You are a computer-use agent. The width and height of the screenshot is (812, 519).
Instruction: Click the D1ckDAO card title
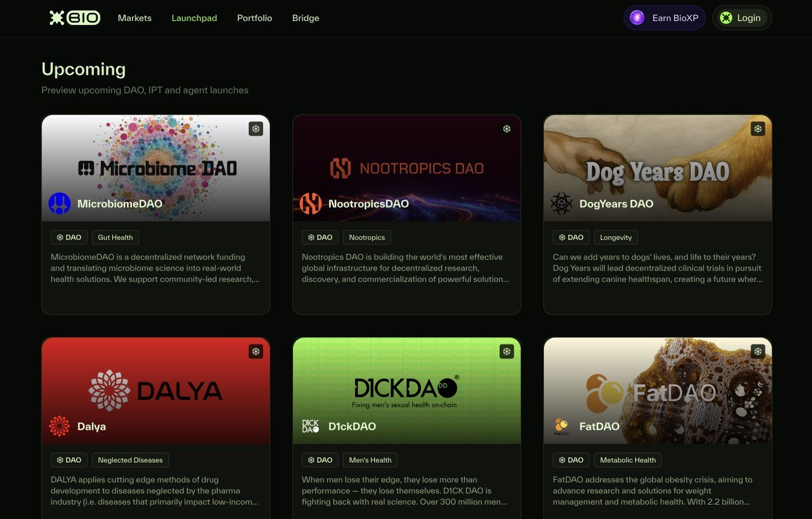[352, 426]
